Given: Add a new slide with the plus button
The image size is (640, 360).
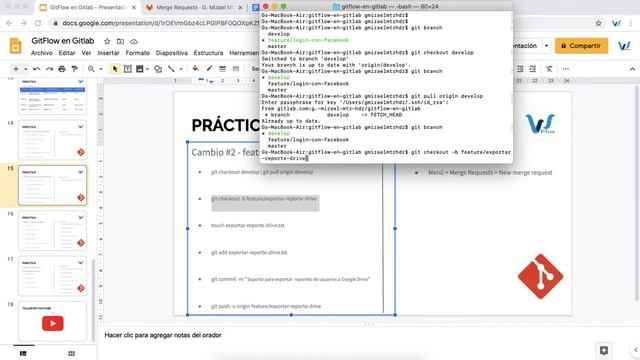Looking at the screenshot, I should pos(16,69).
